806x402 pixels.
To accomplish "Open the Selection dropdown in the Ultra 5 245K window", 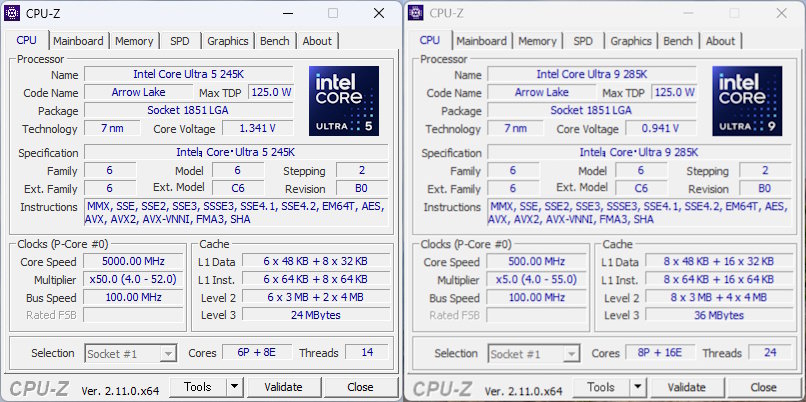I will tap(168, 353).
